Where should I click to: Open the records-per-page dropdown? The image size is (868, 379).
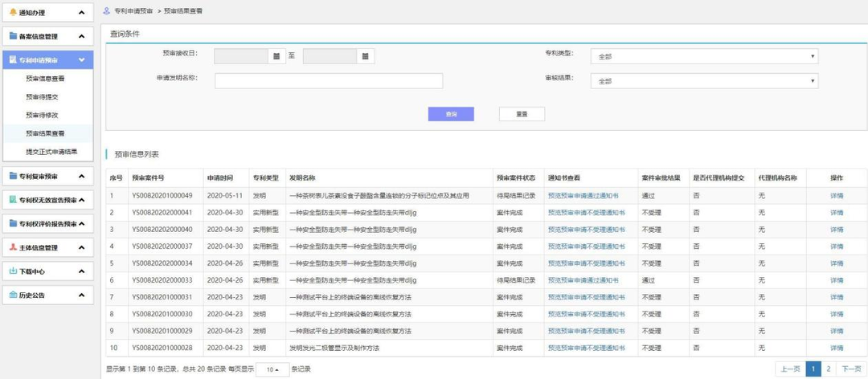pyautogui.click(x=272, y=369)
